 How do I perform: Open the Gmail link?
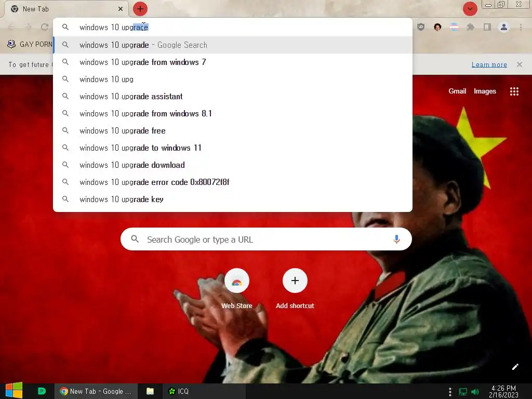click(x=457, y=91)
